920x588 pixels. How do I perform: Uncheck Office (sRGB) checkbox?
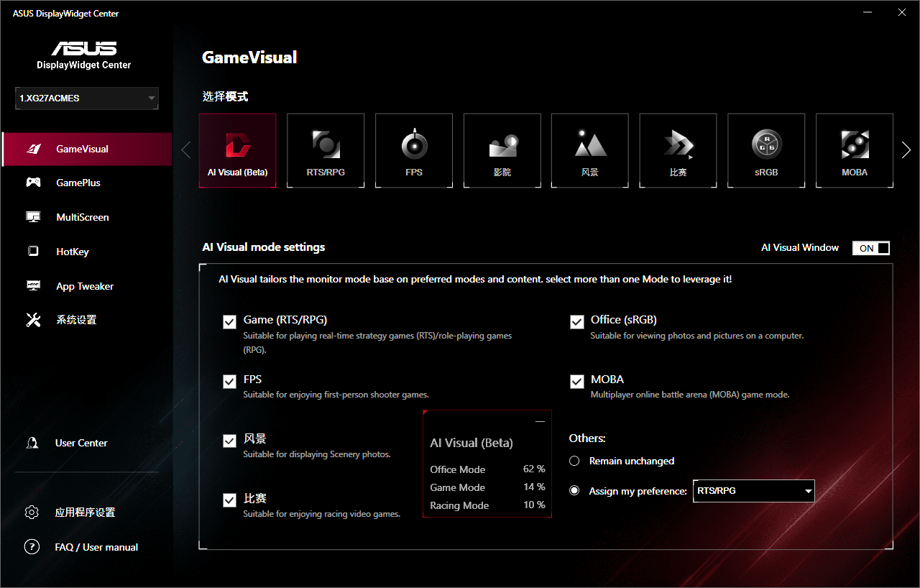576,322
